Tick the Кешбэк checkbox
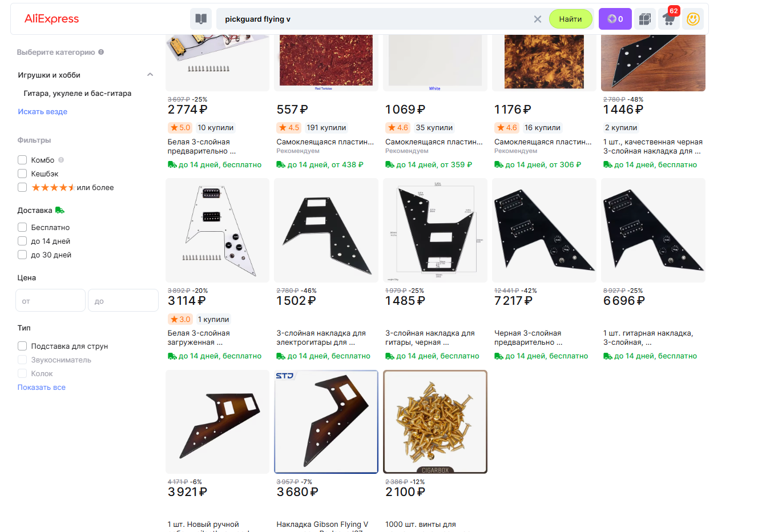The image size is (762, 532). tap(22, 174)
